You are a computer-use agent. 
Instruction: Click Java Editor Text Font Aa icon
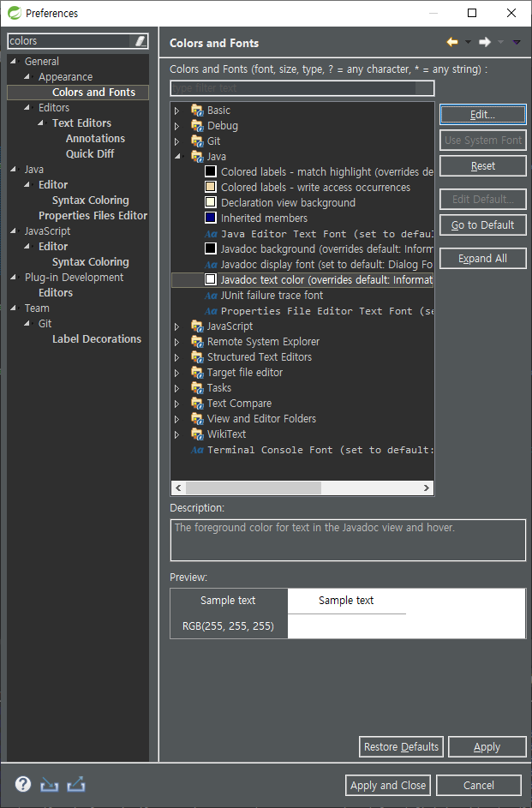(x=211, y=234)
